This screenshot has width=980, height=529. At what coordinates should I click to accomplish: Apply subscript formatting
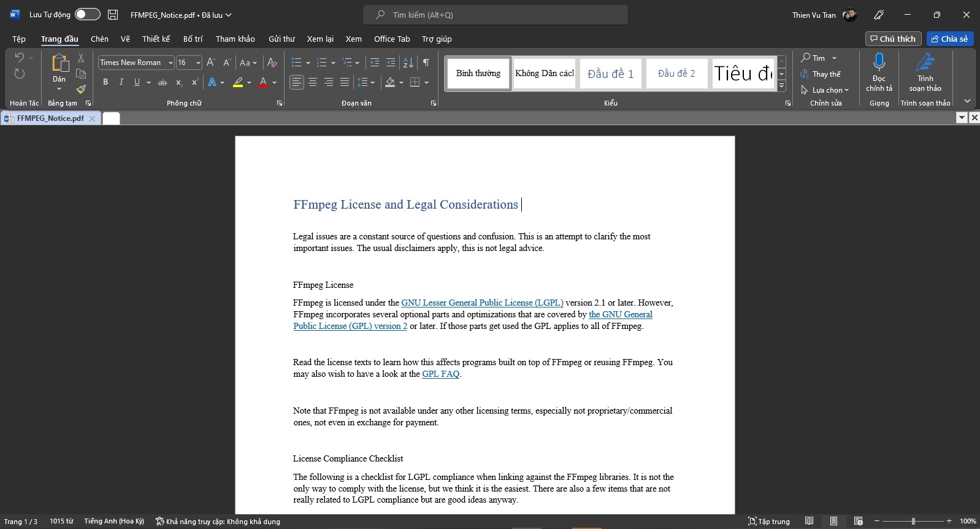179,82
